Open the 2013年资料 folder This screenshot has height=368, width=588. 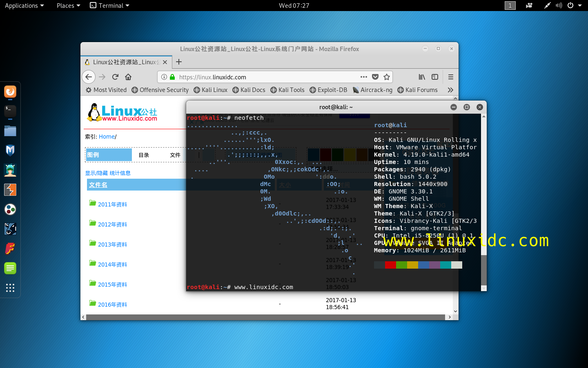click(x=112, y=245)
